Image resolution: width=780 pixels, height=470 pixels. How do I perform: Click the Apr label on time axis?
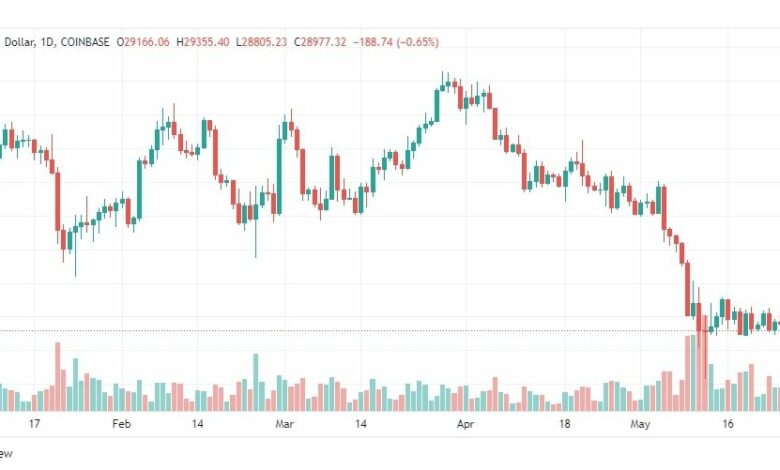465,424
